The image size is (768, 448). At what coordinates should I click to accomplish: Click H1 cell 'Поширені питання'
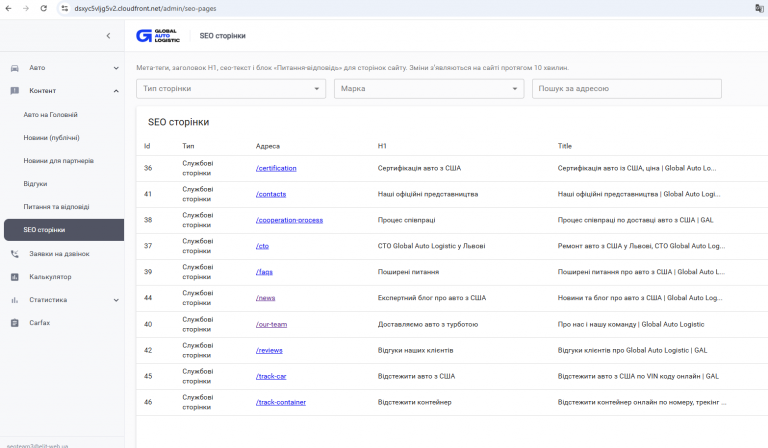coord(408,272)
